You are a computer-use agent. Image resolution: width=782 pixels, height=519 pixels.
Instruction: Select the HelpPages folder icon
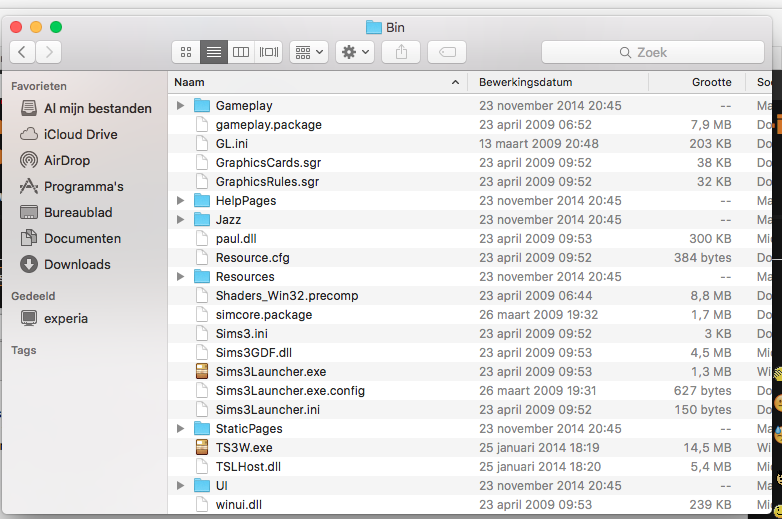[202, 200]
